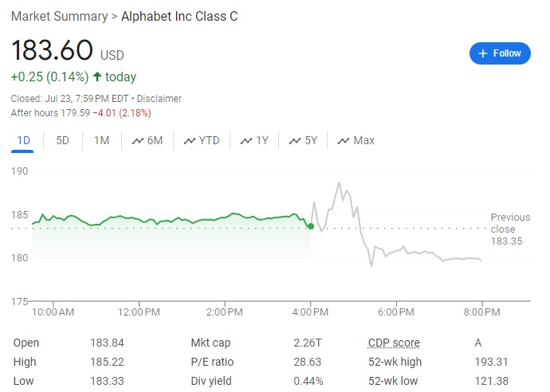The width and height of the screenshot is (550, 392).
Task: View the 5Y chart range
Action: click(303, 141)
